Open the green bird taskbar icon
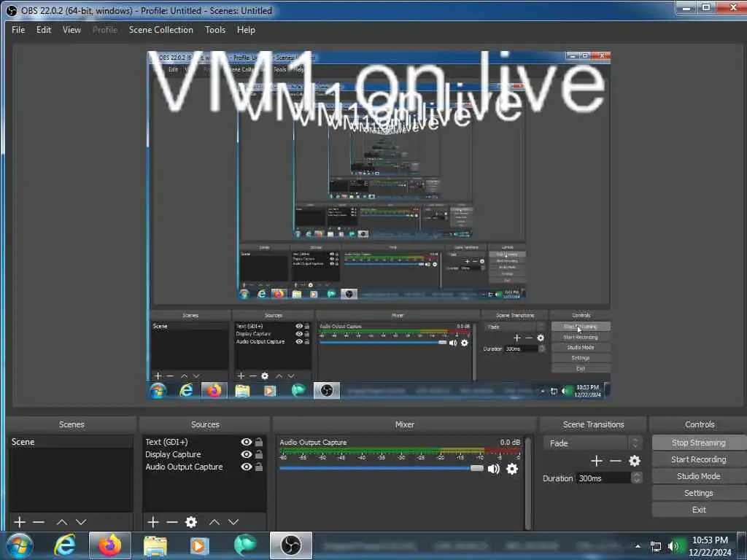 (245, 545)
